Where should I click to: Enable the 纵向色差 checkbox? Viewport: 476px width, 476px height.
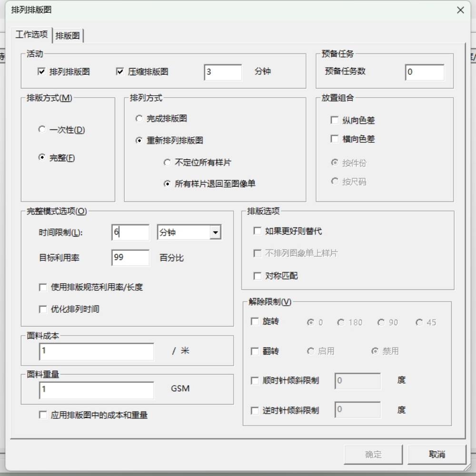pos(335,120)
